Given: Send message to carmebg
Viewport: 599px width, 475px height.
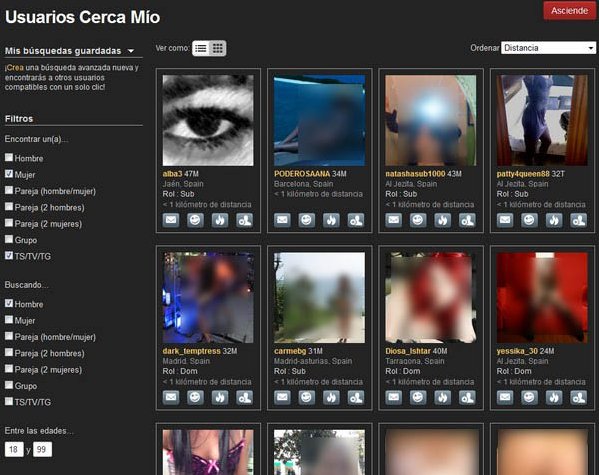Looking at the screenshot, I should point(282,397).
